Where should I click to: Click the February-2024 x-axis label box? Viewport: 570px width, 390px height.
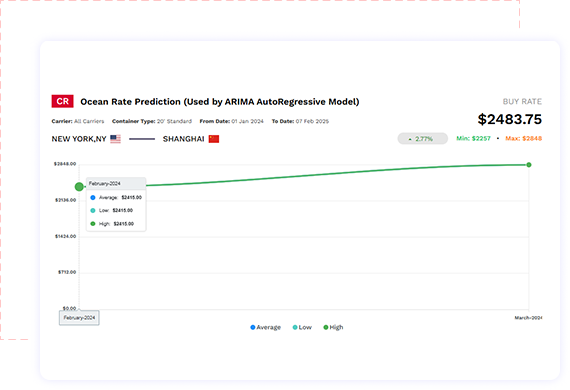coord(79,318)
